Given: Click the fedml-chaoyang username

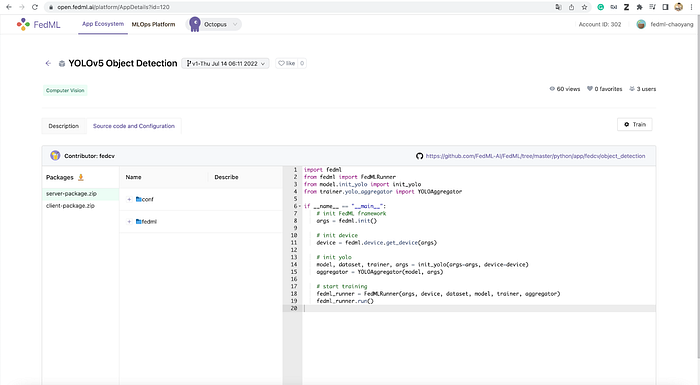Looking at the screenshot, I should pos(672,25).
